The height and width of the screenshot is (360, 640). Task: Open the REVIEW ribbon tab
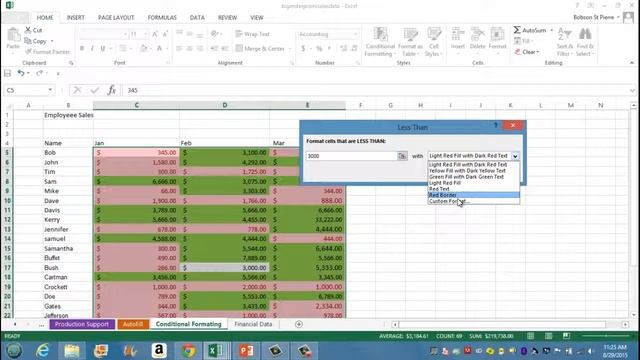tap(227, 18)
